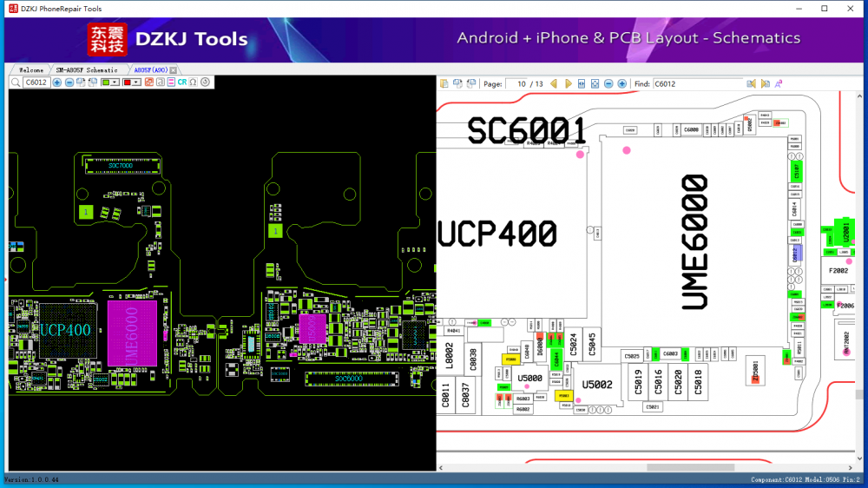Select the SOC7000 connector in PCB layout
Viewport: 868px width, 488px height.
click(122, 166)
